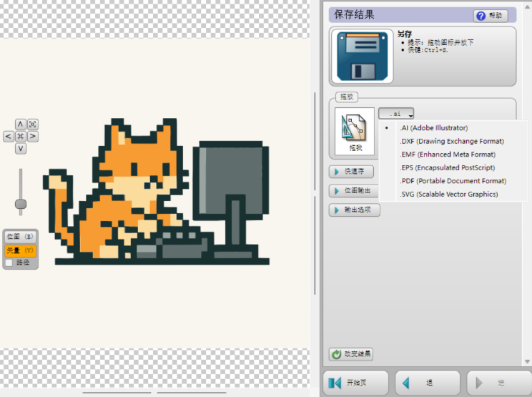The height and width of the screenshot is (397, 532).
Task: Click the vertical zoom slider handle
Action: coord(21,204)
